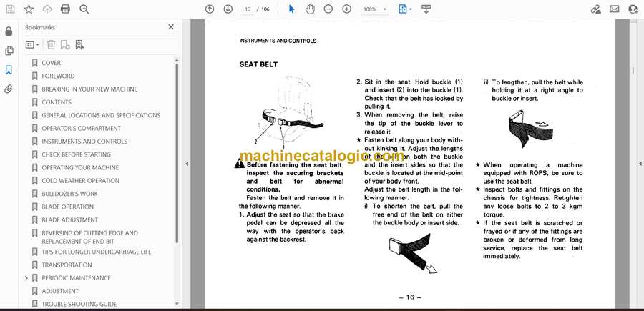
Task: Choose the selection arrow tool
Action: tap(292, 9)
